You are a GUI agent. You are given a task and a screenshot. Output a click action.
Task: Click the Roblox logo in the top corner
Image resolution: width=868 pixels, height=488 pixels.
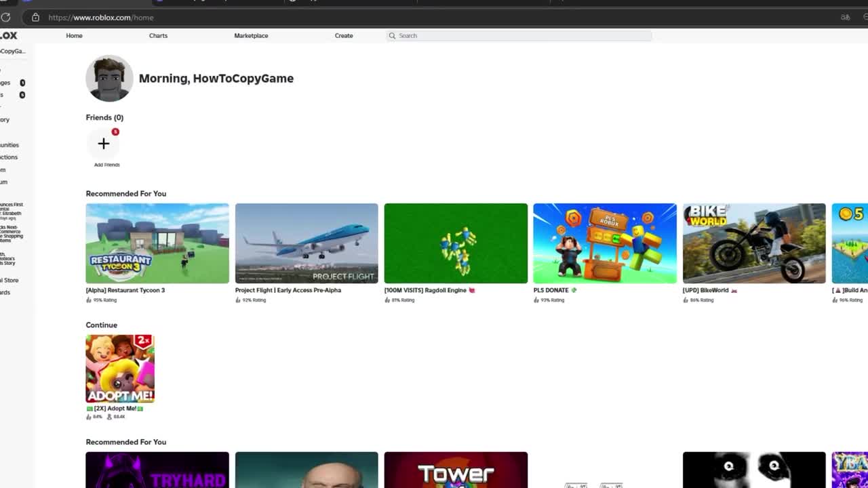pyautogui.click(x=8, y=35)
